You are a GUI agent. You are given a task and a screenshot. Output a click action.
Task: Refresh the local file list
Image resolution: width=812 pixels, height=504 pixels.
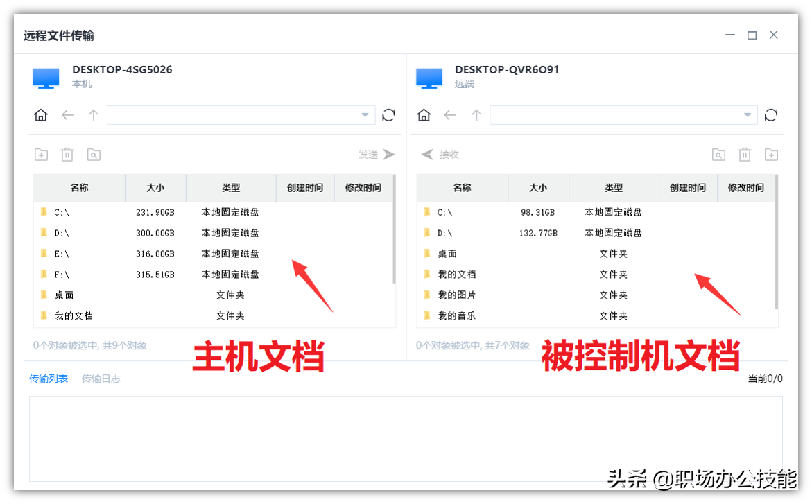388,115
